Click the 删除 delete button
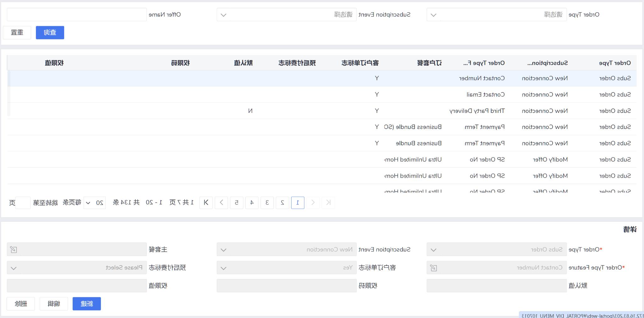This screenshot has width=644, height=318. 21,304
